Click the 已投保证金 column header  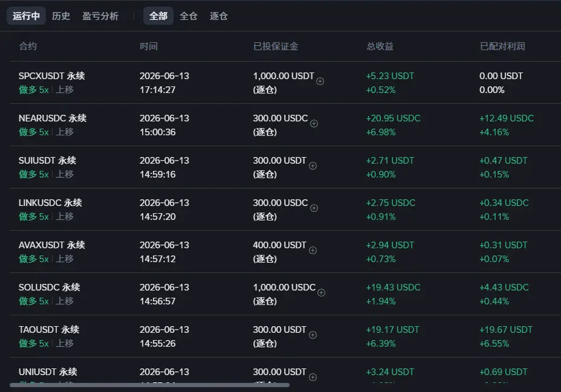coord(276,46)
